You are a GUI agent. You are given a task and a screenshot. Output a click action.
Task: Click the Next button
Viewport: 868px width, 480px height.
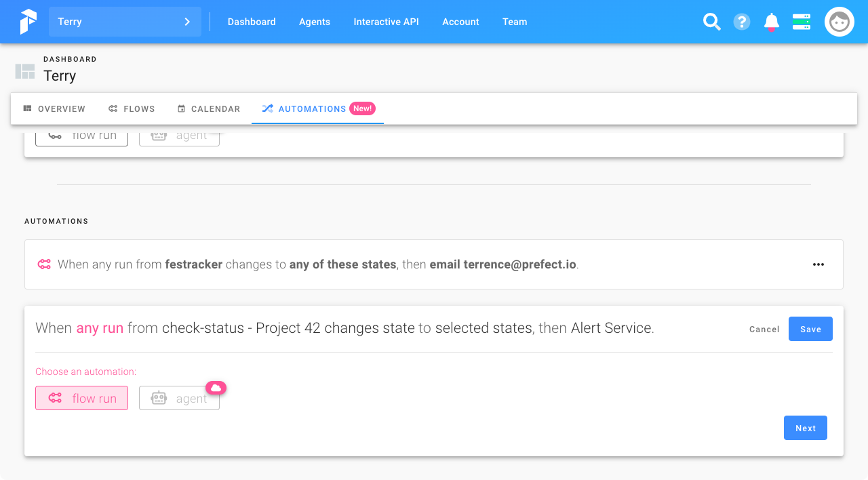pos(805,428)
